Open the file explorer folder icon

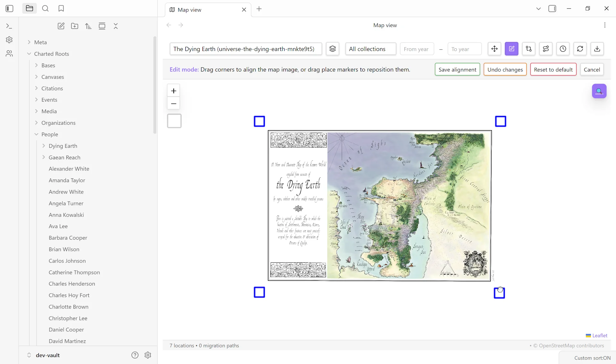click(x=29, y=9)
